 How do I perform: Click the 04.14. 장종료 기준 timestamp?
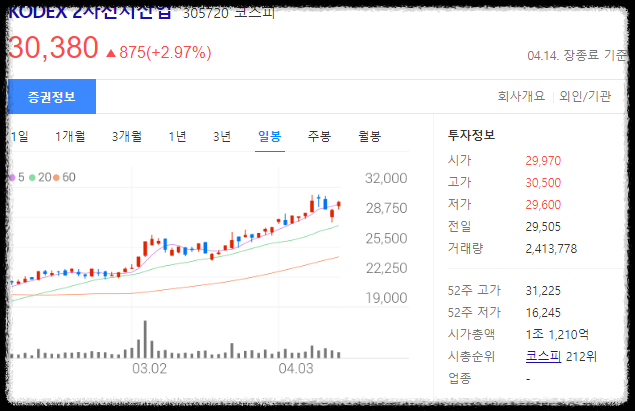pos(577,55)
